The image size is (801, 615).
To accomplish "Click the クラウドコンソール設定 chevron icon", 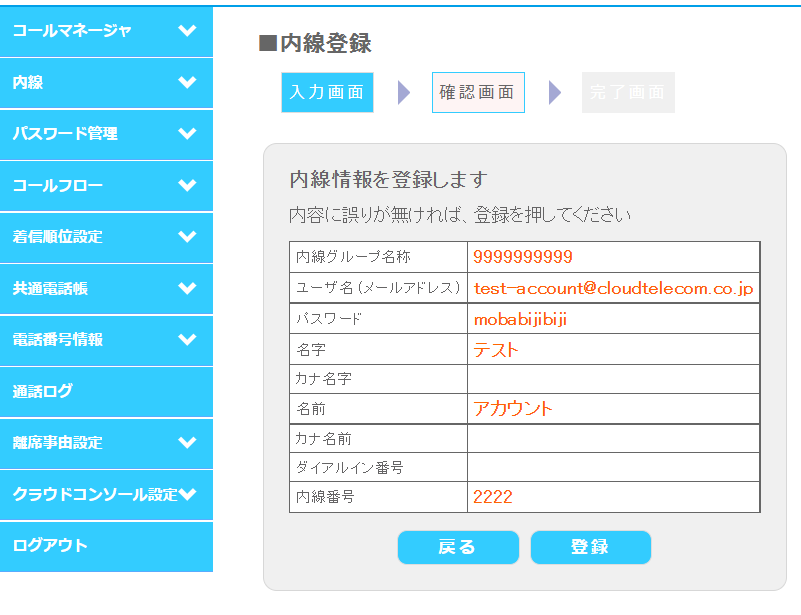I will pyautogui.click(x=187, y=494).
